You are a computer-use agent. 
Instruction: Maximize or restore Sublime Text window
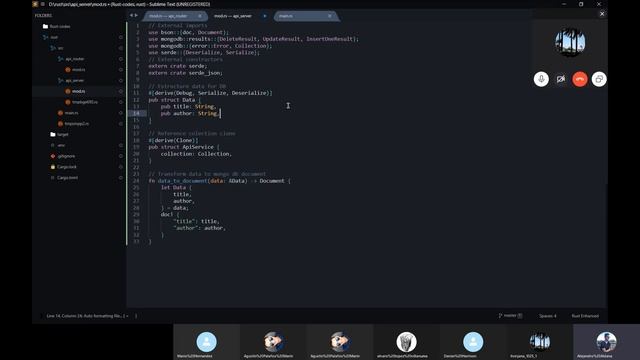pyautogui.click(x=581, y=4)
